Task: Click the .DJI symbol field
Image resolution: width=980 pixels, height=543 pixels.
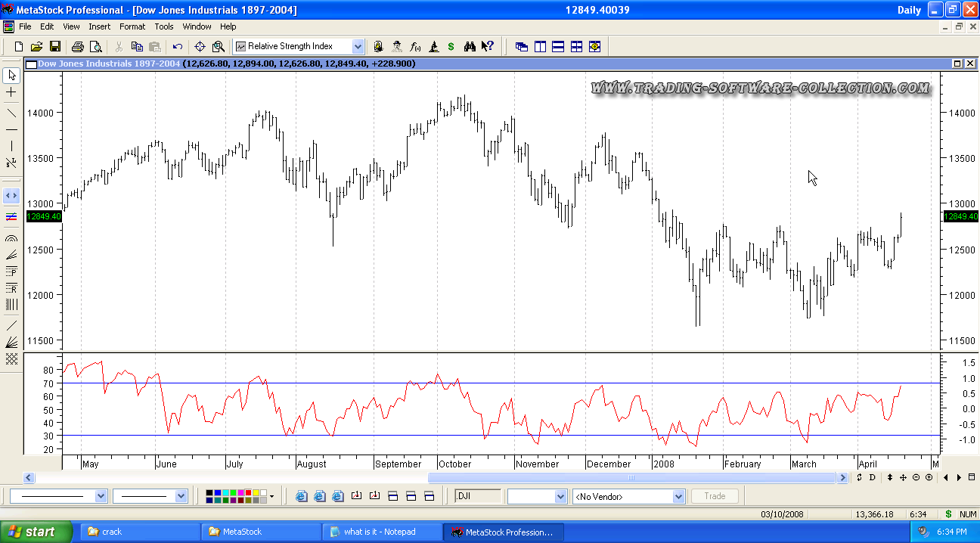Action: [478, 497]
